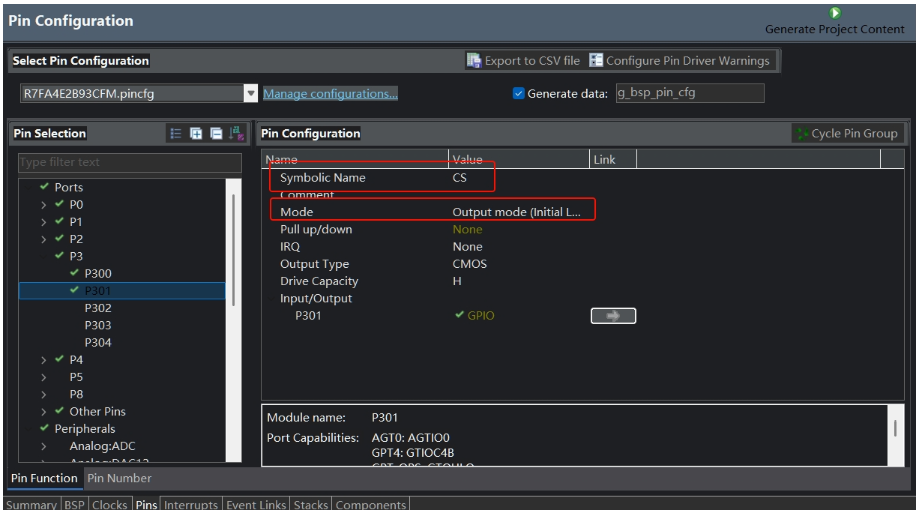Select pin P302 in the tree
This screenshot has width=921, height=513.
coord(97,308)
